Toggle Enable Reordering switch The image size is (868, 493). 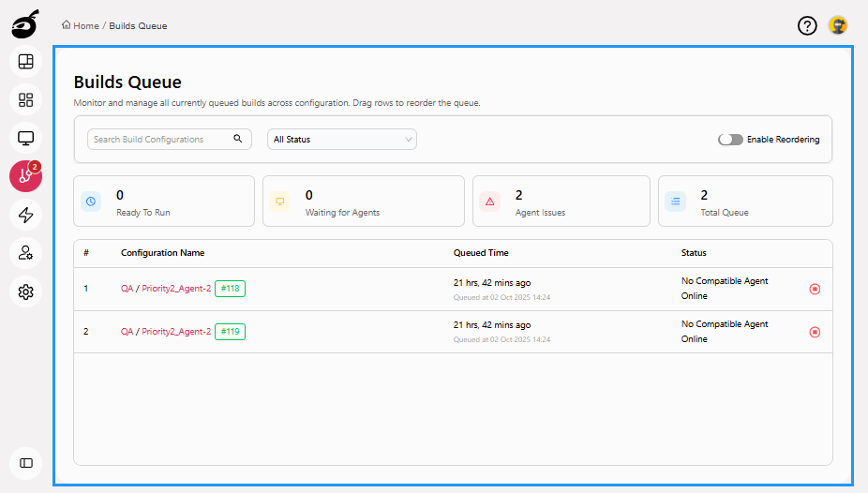coord(730,140)
